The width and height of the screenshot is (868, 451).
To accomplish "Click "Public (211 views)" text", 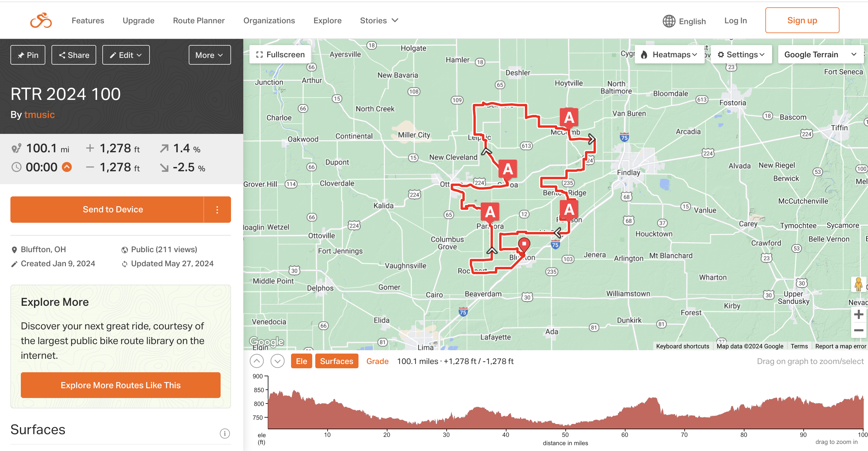I will 164,249.
